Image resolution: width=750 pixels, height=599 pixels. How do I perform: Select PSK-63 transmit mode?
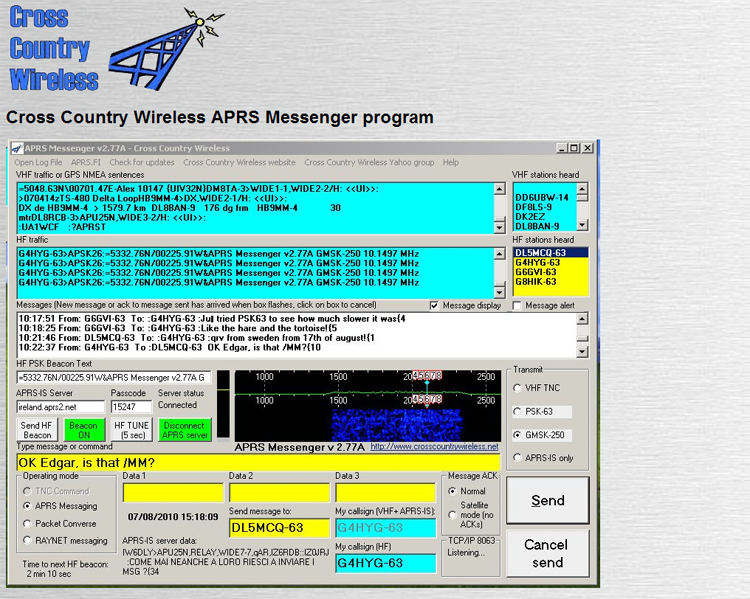coord(517,411)
